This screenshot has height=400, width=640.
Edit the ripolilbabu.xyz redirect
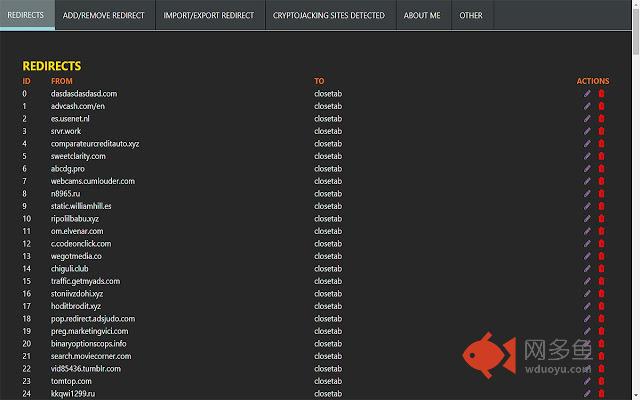coord(587,219)
